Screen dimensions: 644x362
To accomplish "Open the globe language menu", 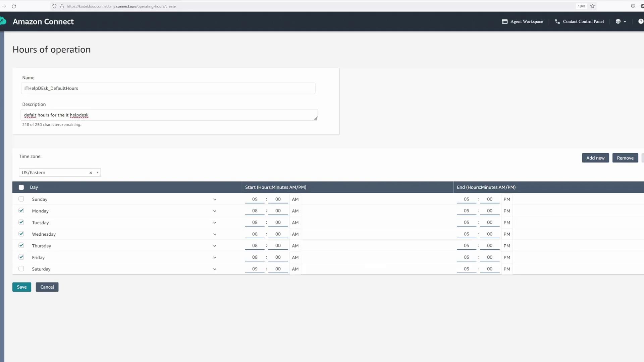I will point(621,21).
